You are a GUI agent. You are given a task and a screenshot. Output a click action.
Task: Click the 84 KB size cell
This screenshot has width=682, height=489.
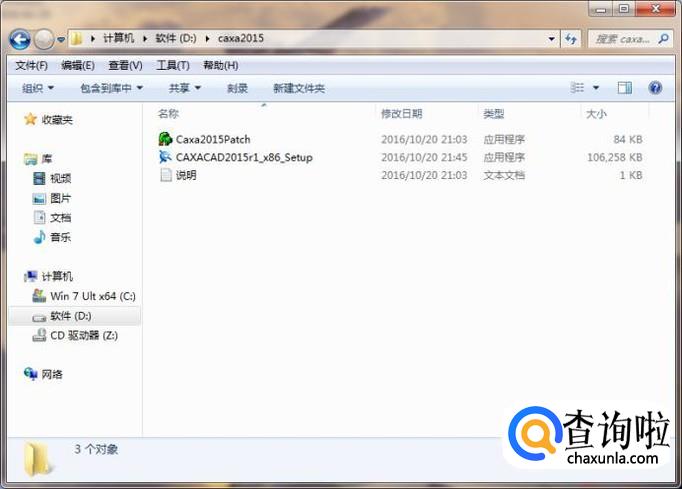pos(628,139)
